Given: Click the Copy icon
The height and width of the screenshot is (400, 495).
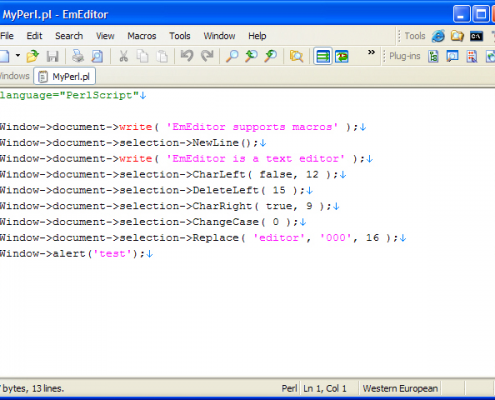Looking at the screenshot, I should 143,56.
